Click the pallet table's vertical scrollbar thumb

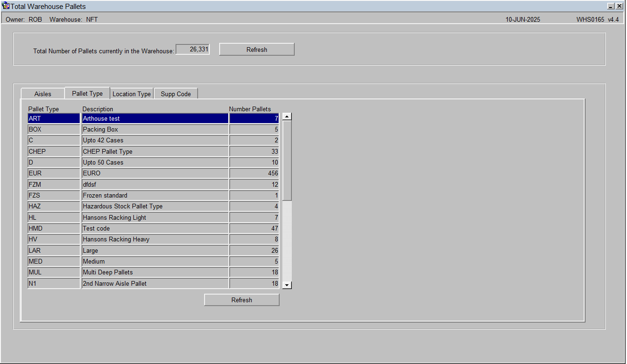287,161
